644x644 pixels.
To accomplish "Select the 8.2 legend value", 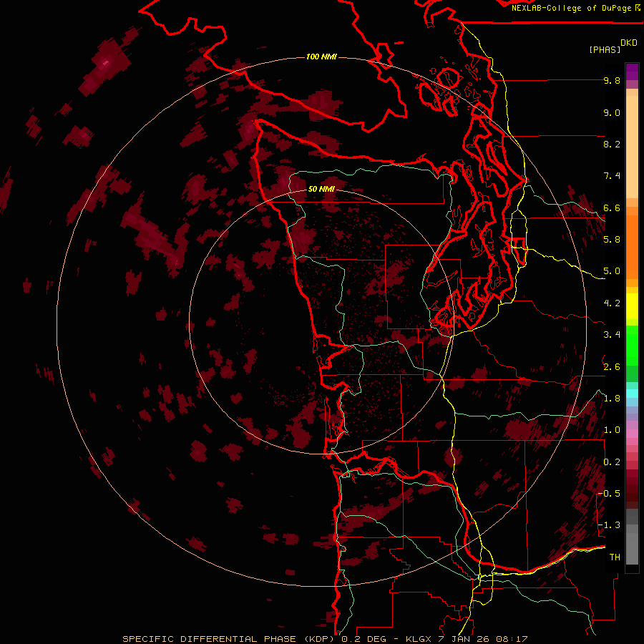I will 612,144.
